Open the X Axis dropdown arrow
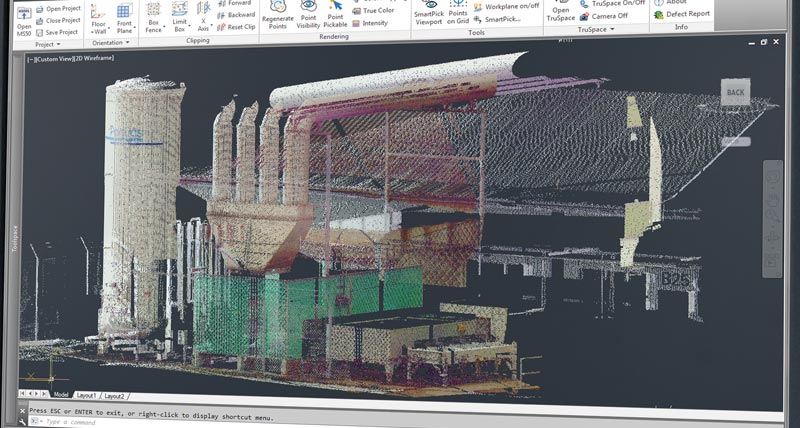This screenshot has width=800, height=428. (211, 26)
